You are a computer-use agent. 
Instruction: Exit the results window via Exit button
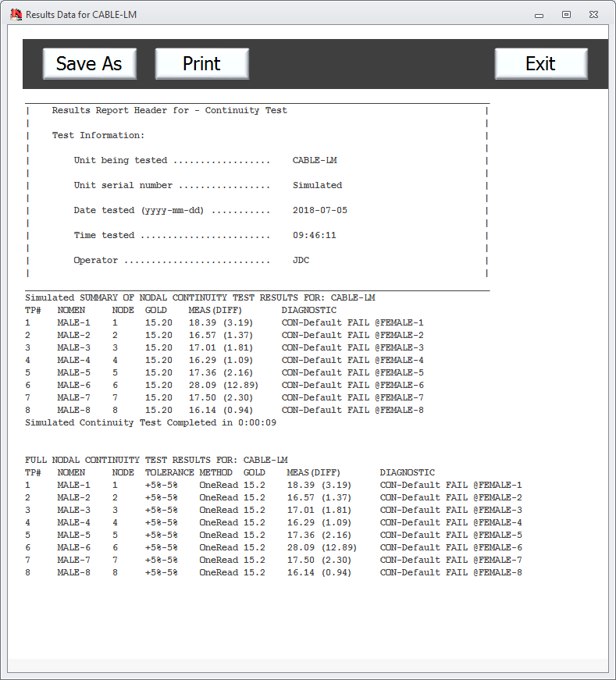click(x=540, y=64)
